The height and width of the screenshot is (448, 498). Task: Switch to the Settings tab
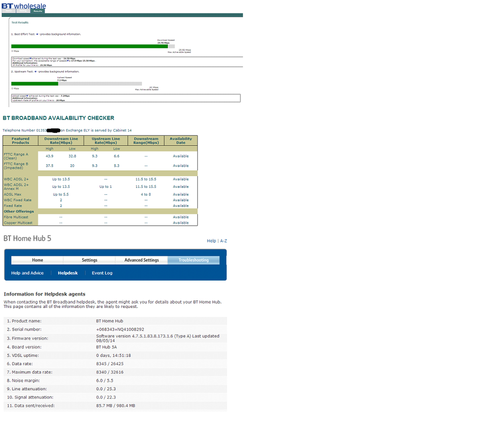click(90, 260)
